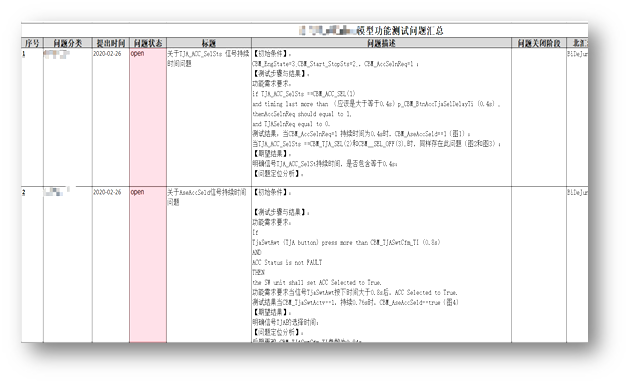630x385 pixels.
Task: Select the sequence number 2 cell
Action: click(32, 264)
